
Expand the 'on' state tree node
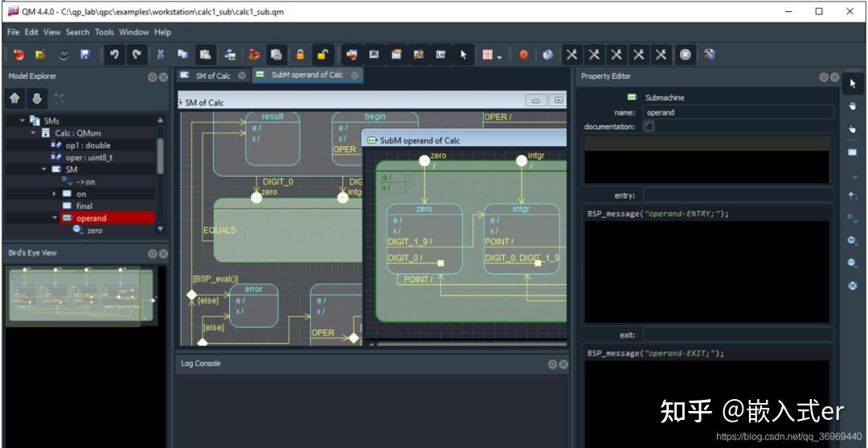point(55,193)
